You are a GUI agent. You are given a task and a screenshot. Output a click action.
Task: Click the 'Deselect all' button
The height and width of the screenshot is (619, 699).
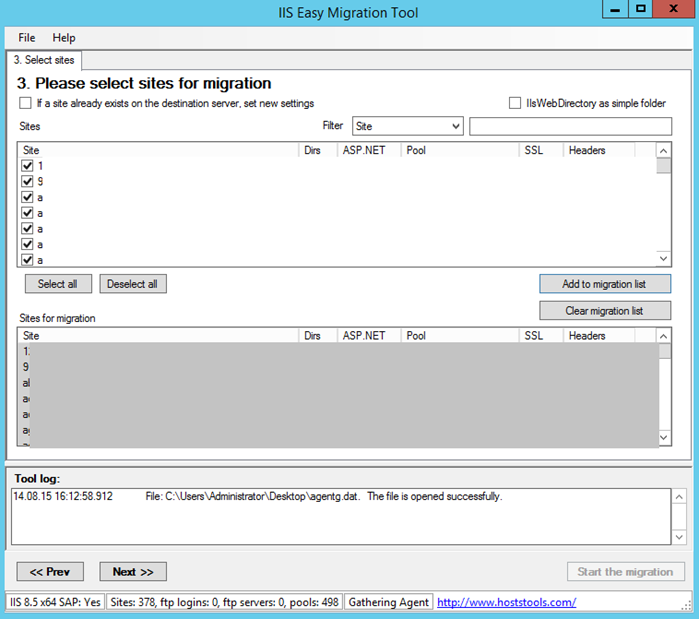(x=132, y=284)
